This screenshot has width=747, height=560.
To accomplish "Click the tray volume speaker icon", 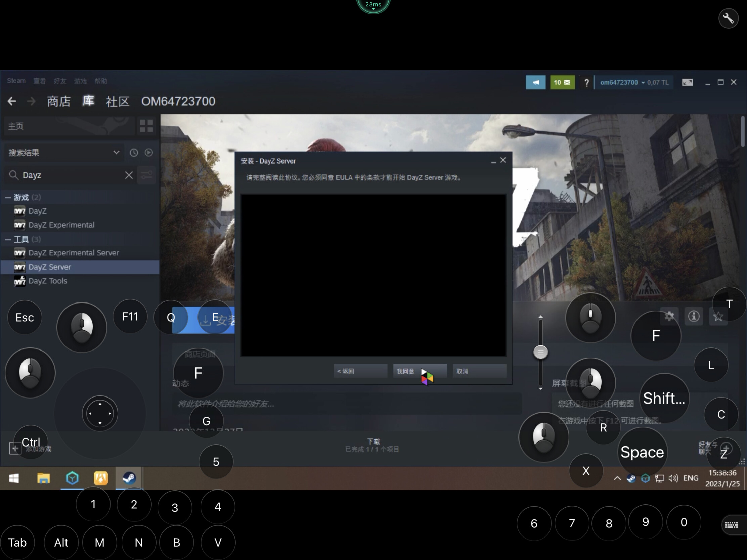I will point(673,478).
